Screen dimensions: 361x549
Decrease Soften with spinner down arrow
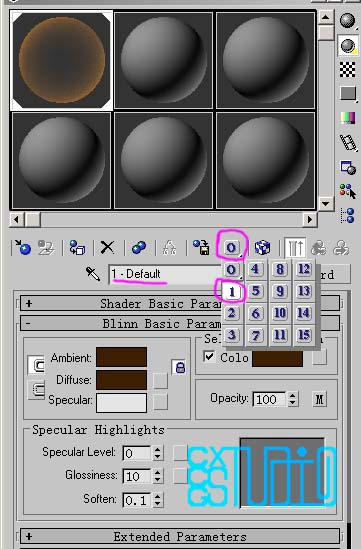pyautogui.click(x=158, y=503)
